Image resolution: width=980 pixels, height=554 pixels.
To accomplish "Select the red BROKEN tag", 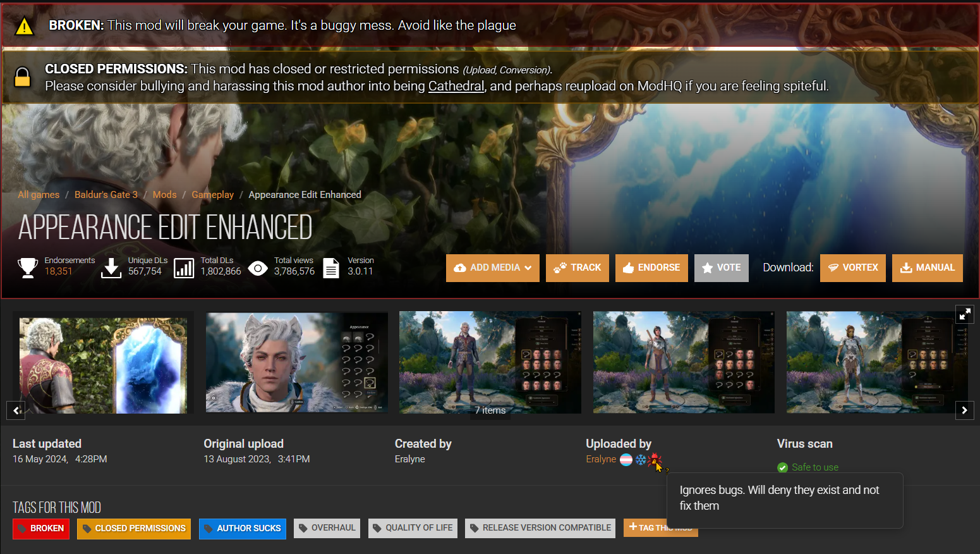I will pos(41,528).
